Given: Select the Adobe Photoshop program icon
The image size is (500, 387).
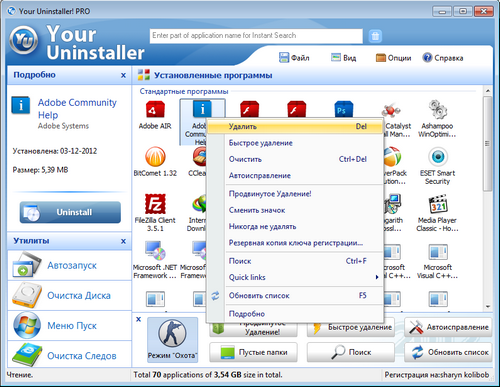Looking at the screenshot, I should tap(343, 109).
